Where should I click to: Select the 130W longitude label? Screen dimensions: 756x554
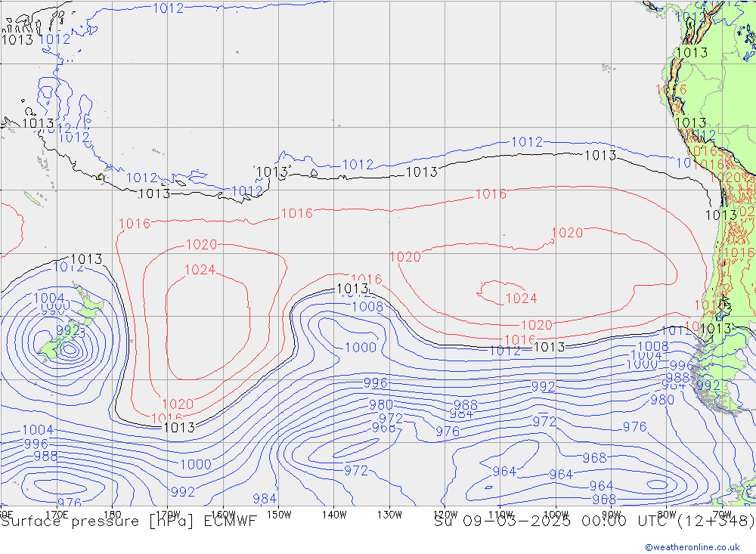click(x=389, y=515)
